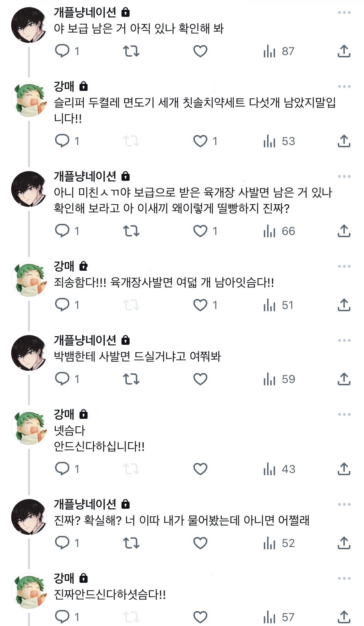Open more options on '아니 미친' tweet
The image size is (364, 626).
344,176
